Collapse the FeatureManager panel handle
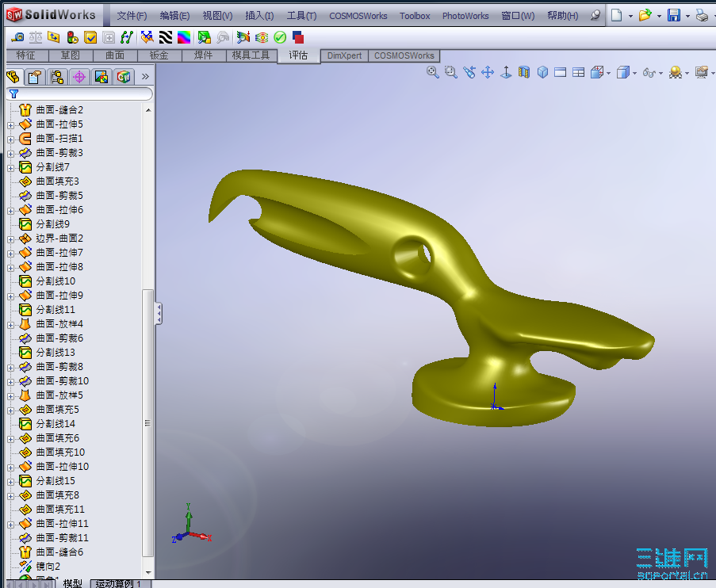Screen dimensions: 716x588 159,314
